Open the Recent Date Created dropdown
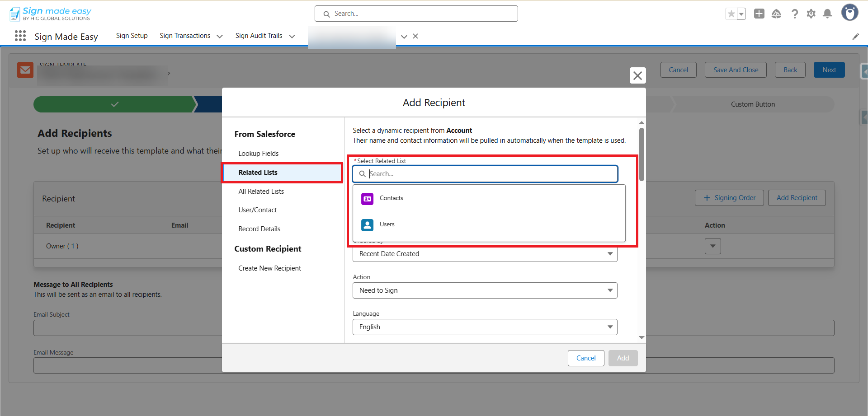 click(485, 254)
